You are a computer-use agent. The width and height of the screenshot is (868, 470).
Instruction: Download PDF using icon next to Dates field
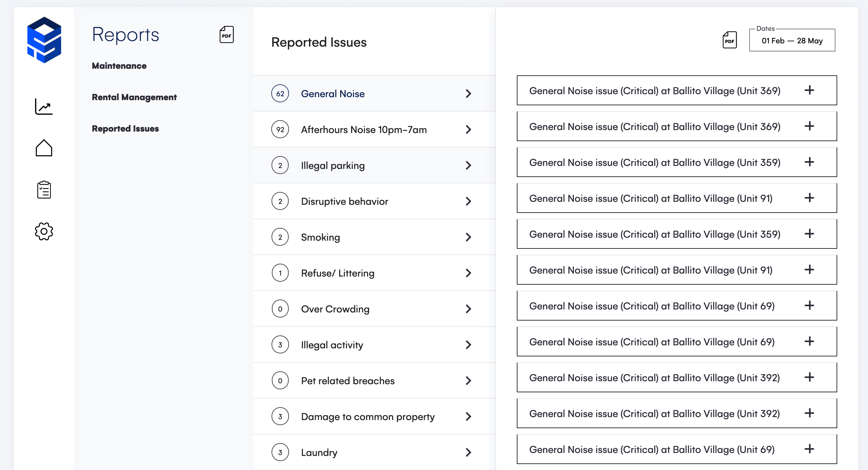click(x=730, y=40)
